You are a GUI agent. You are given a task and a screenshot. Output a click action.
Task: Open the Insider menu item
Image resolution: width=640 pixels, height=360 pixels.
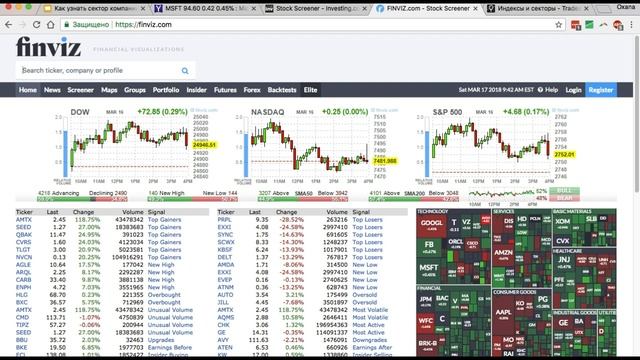(196, 90)
